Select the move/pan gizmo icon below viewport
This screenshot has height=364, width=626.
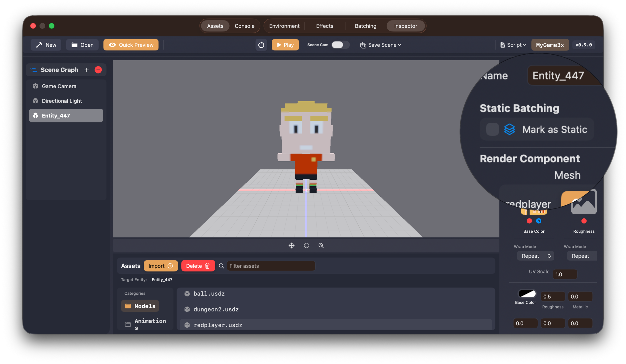click(291, 245)
